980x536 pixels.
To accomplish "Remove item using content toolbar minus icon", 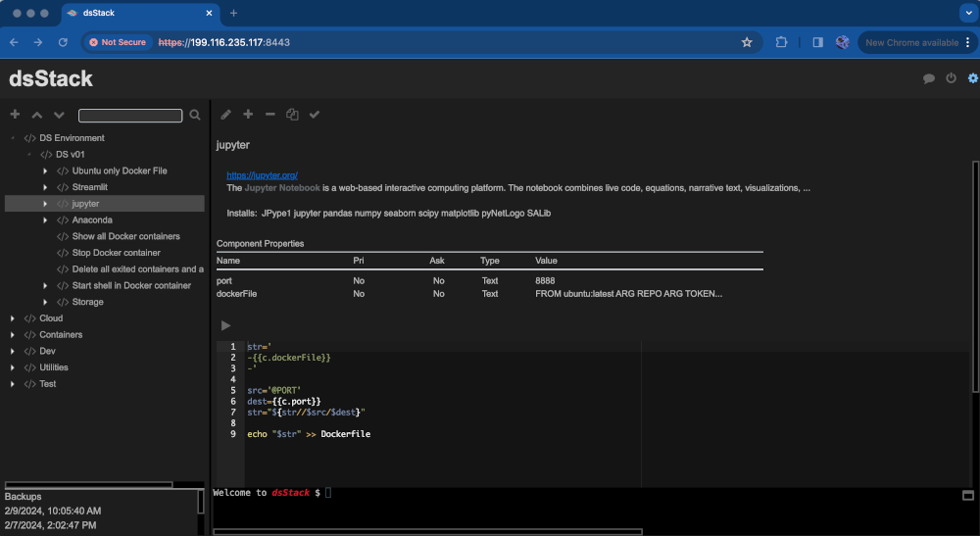I will coord(270,115).
